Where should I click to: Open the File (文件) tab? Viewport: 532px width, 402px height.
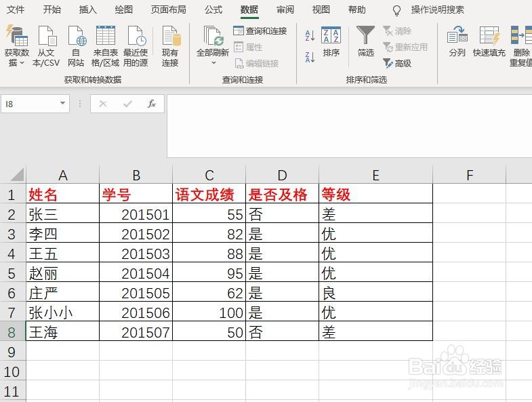coord(16,9)
